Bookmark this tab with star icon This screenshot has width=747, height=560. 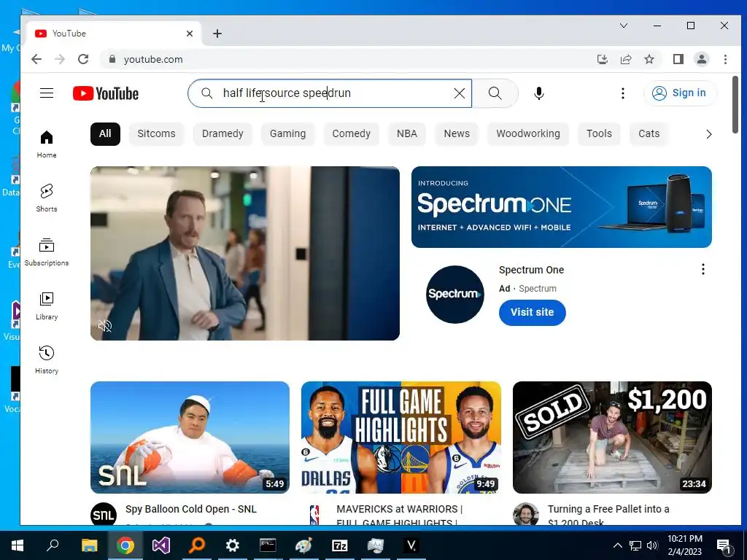tap(649, 59)
